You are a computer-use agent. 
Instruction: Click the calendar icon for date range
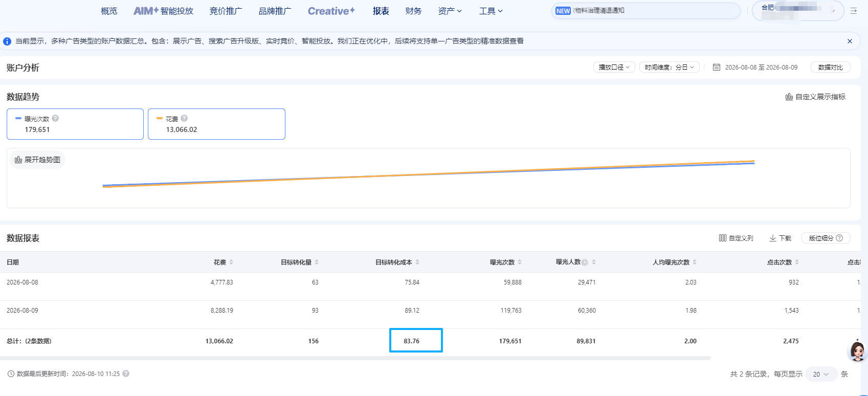coord(717,67)
